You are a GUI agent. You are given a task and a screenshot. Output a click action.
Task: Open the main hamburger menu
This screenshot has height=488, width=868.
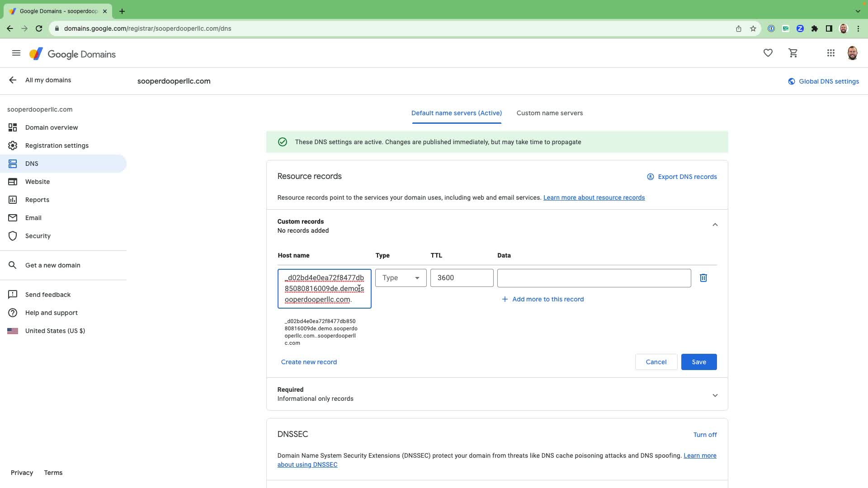coord(16,53)
